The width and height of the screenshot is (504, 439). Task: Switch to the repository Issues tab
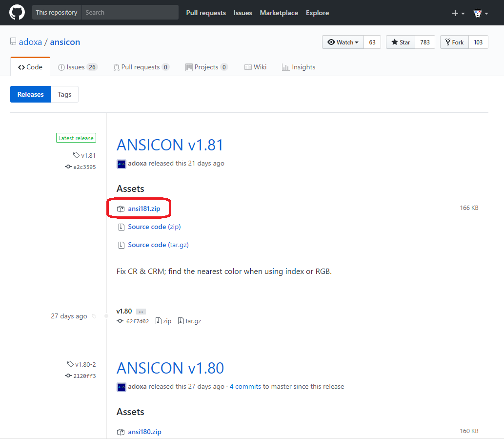78,67
